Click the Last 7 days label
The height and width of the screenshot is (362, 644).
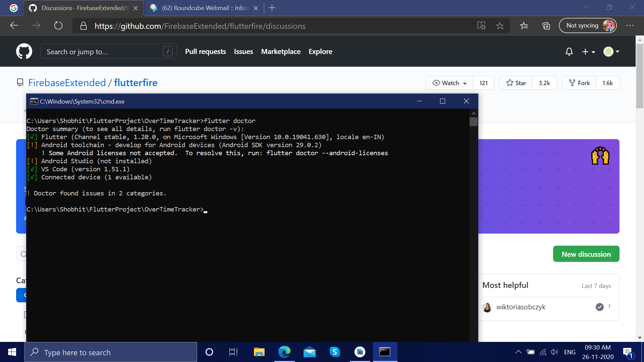596,286
